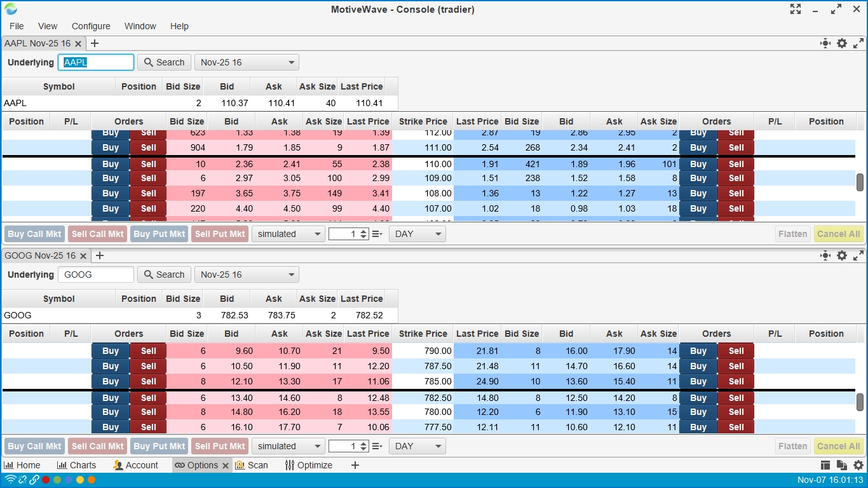This screenshot has height=488, width=868.
Task: Click the AAPL underlying input field
Action: (x=96, y=62)
